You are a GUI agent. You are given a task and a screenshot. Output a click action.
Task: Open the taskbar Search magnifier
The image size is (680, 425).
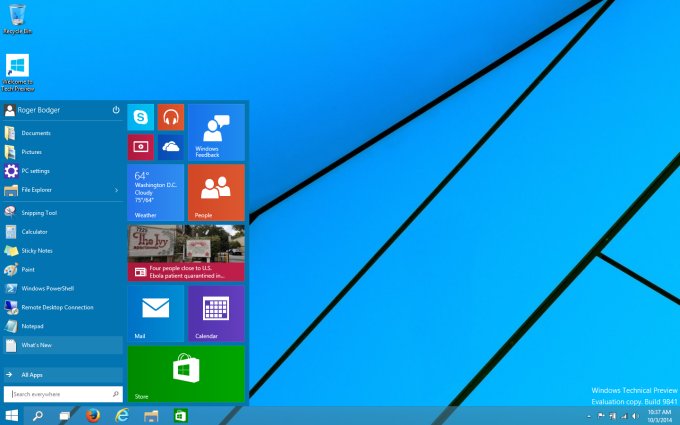[38, 416]
